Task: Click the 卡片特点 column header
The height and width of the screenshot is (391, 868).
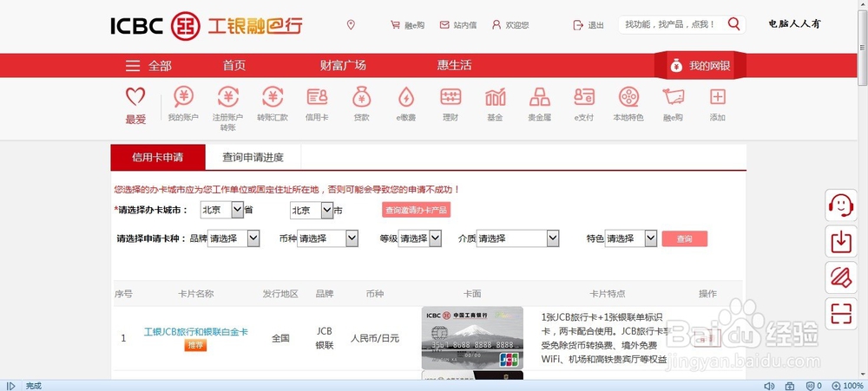Action: (x=608, y=294)
